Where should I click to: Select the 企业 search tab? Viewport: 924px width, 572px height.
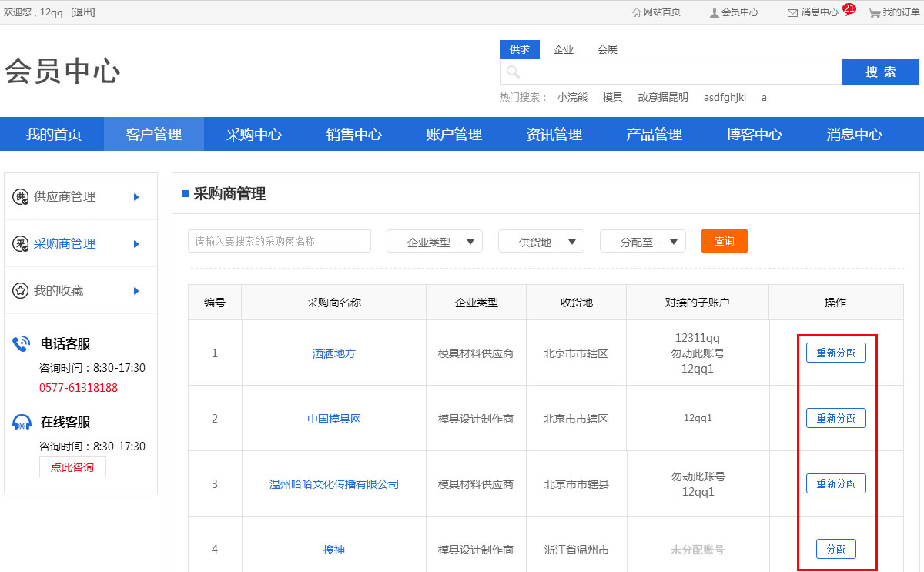click(564, 49)
